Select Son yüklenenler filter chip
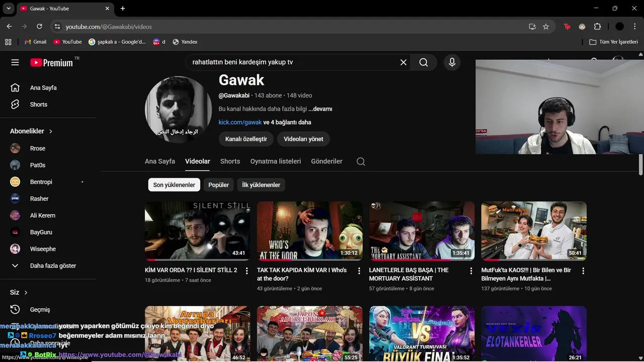Screen dimensions: 644x362 point(174,185)
